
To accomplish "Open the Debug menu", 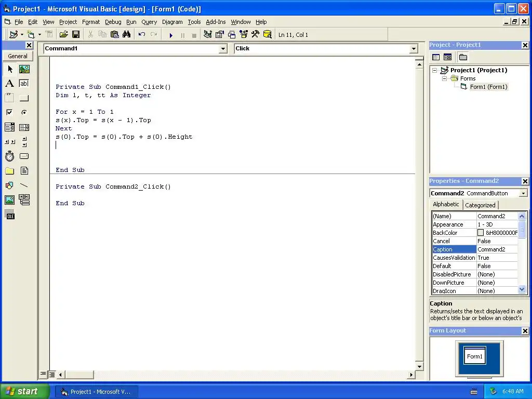I will [113, 22].
